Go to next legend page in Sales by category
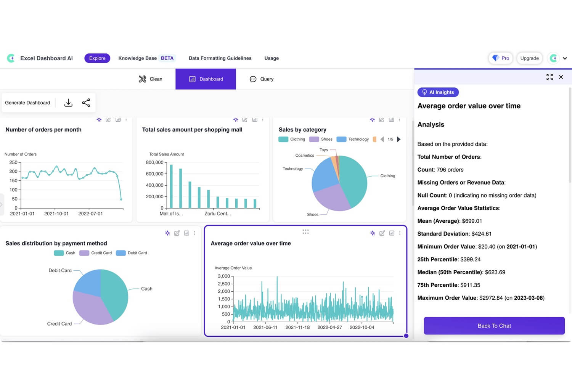Screen dimensions: 572x392 [399, 139]
